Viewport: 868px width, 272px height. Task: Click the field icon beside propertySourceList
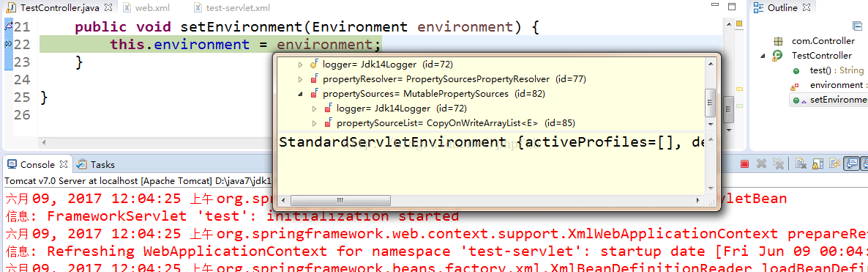click(329, 123)
